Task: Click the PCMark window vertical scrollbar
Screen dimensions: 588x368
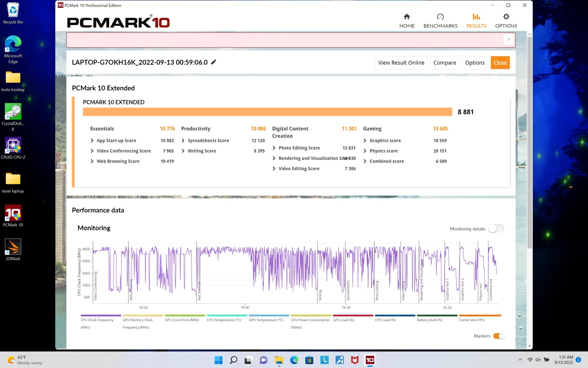Action: 529,142
